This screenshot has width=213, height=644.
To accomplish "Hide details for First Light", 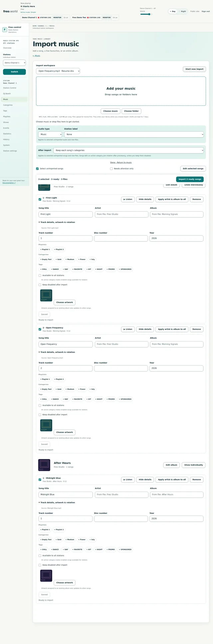I will point(145,199).
